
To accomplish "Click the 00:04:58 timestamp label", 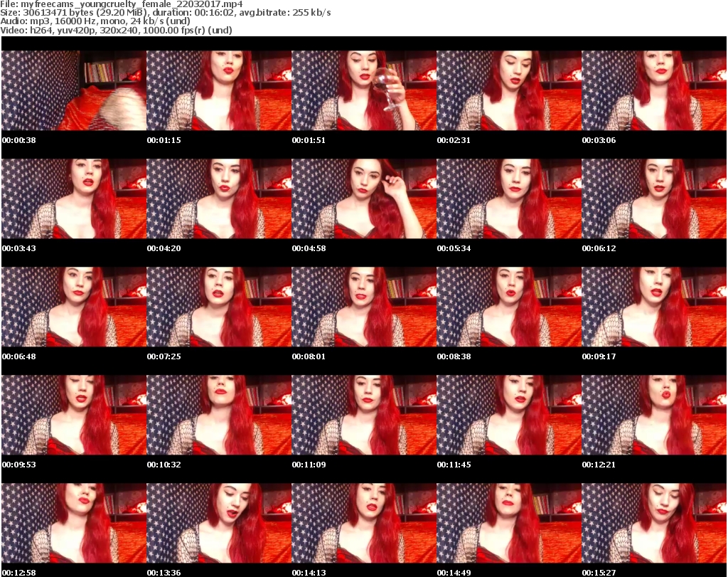I will coord(309,248).
